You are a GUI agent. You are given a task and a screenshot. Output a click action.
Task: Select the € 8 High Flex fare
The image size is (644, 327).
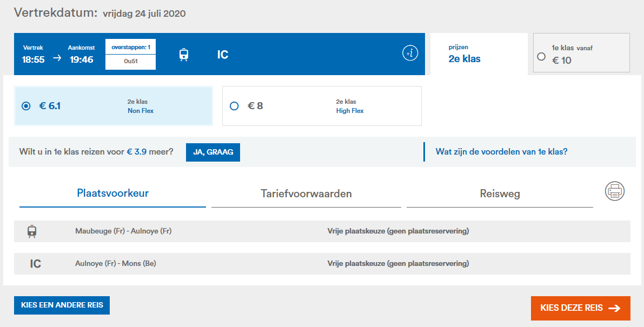[x=322, y=106]
